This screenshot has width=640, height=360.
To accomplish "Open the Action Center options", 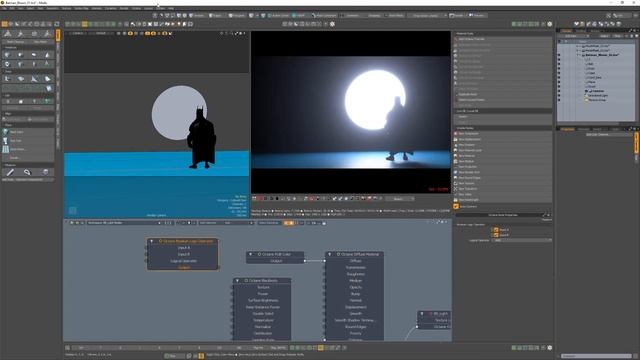I will (x=278, y=16).
